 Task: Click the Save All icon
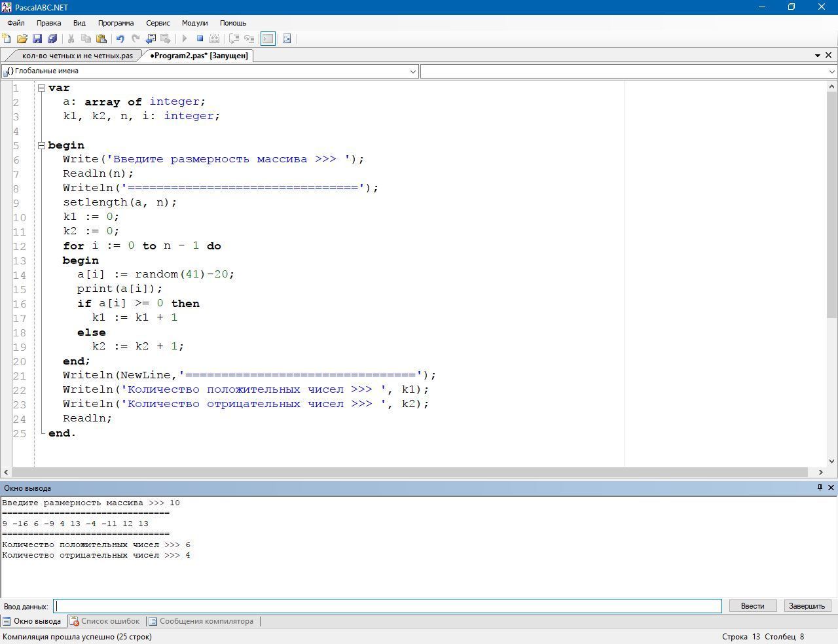pyautogui.click(x=52, y=39)
